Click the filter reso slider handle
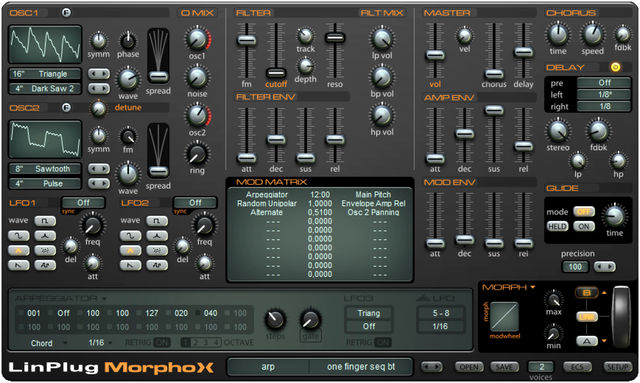 point(335,38)
